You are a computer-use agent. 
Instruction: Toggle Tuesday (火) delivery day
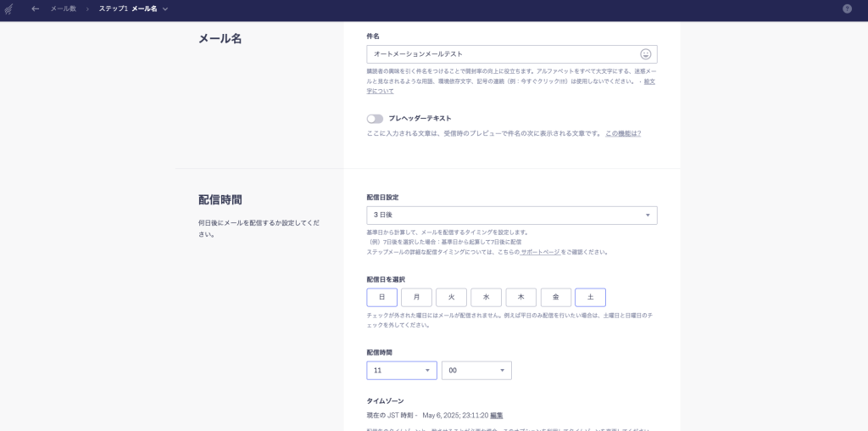coord(451,297)
